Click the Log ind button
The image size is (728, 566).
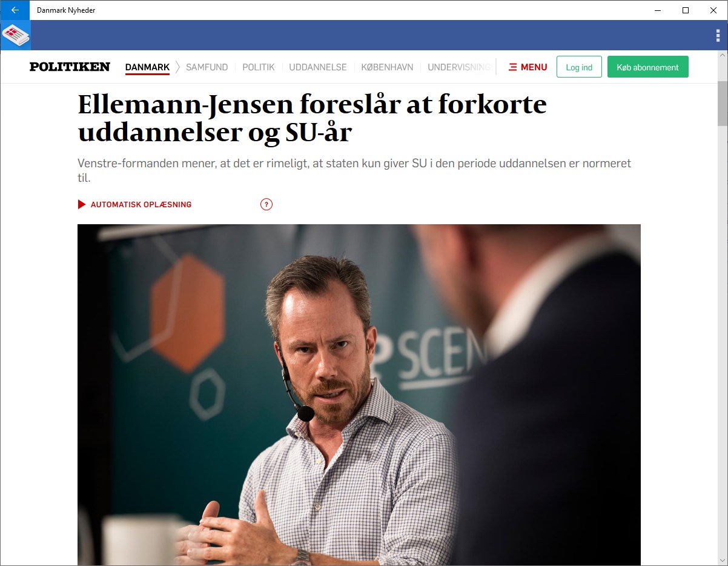(x=579, y=67)
